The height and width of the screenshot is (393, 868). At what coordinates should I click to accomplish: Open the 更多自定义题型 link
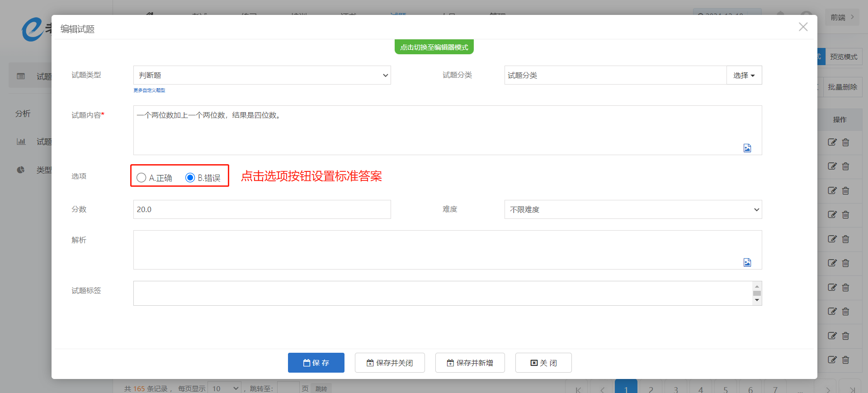click(149, 90)
